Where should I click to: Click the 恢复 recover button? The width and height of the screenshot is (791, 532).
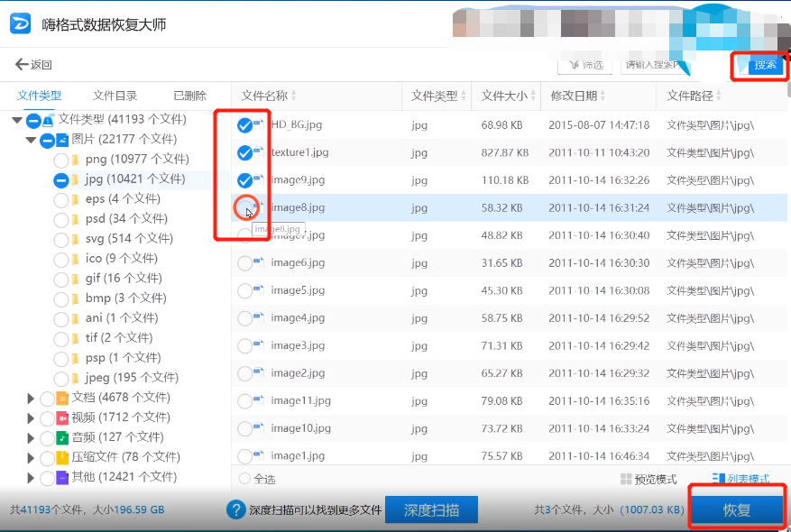click(736, 509)
